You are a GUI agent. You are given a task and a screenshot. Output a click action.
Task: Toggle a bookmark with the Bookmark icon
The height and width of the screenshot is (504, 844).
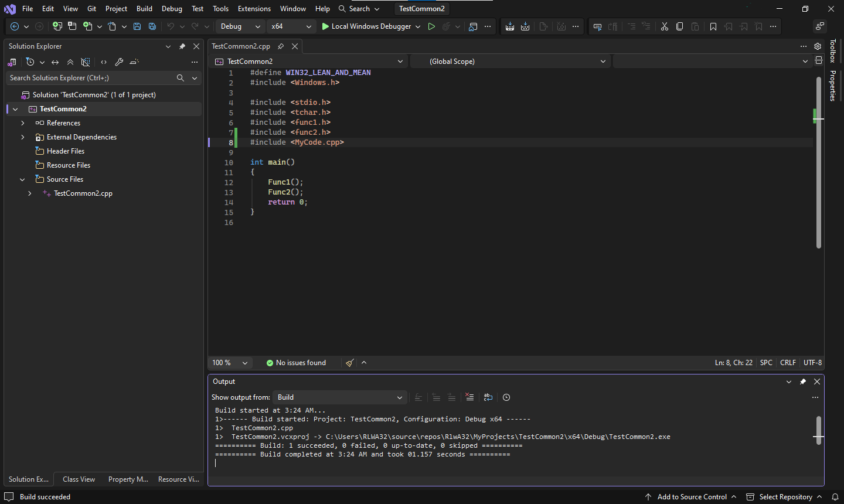point(713,26)
